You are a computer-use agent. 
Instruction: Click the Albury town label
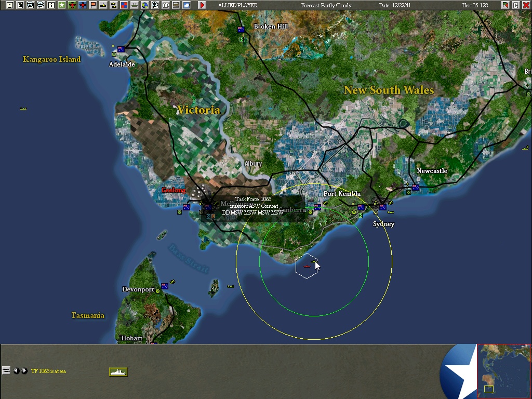253,164
